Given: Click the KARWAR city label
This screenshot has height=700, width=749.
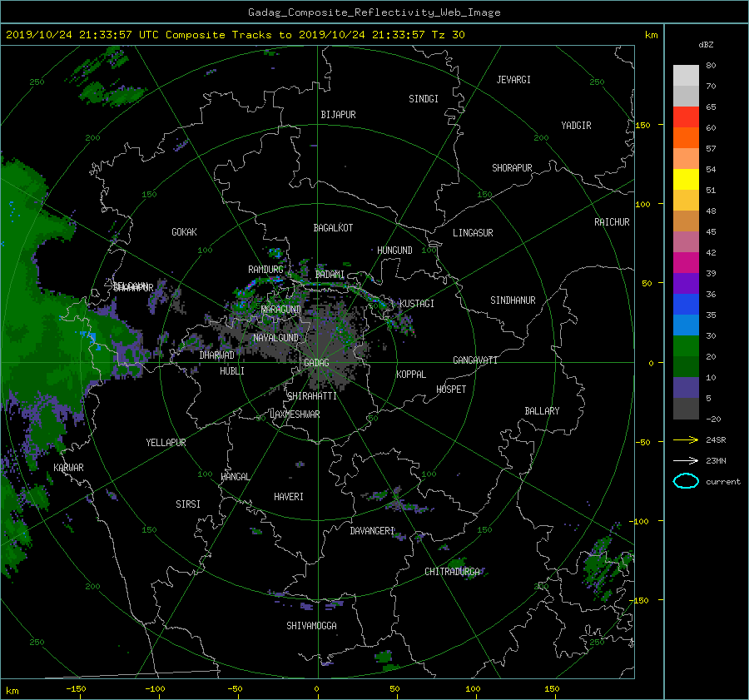Looking at the screenshot, I should (68, 468).
